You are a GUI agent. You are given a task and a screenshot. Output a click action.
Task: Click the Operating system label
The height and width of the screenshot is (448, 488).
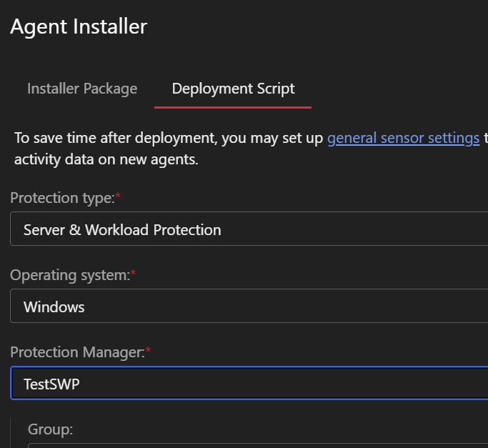[69, 275]
